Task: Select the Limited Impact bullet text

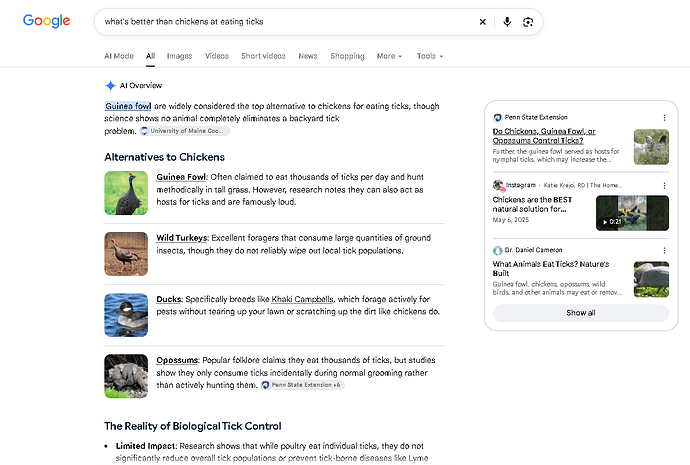Action: click(146, 446)
